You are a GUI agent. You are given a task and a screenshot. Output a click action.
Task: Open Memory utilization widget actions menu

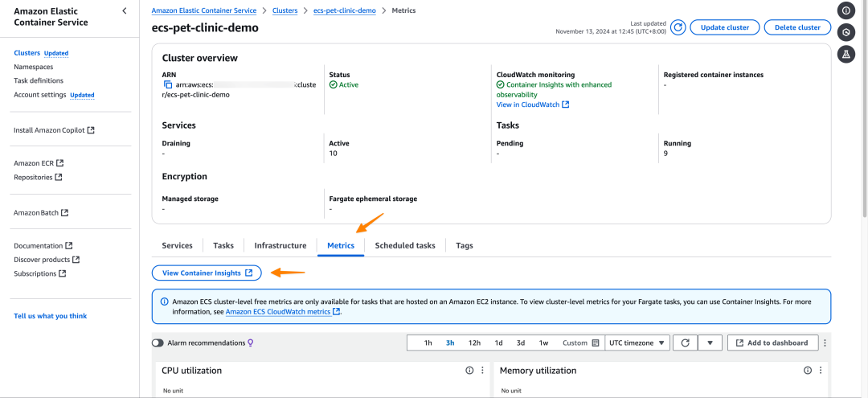[821, 371]
